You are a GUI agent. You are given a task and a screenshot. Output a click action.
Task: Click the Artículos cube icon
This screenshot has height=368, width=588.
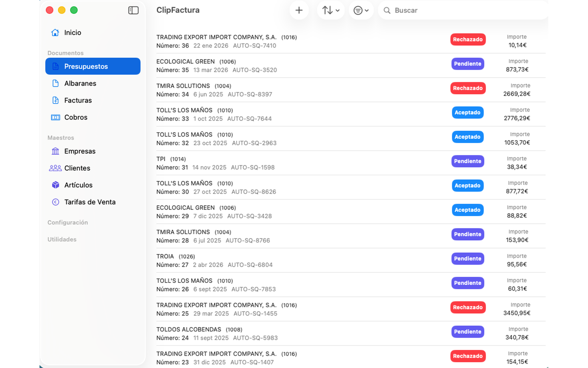[x=55, y=185]
